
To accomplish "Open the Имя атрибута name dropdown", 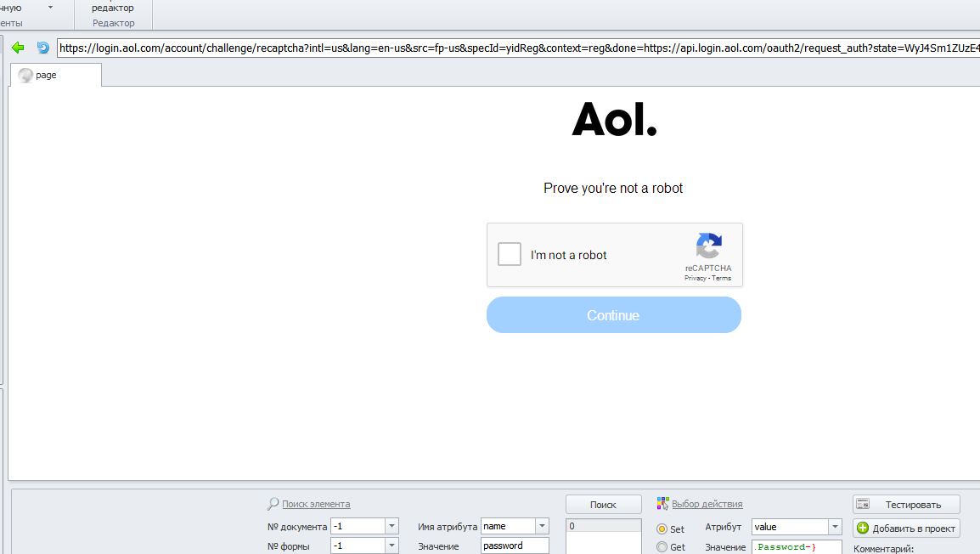I will click(543, 527).
